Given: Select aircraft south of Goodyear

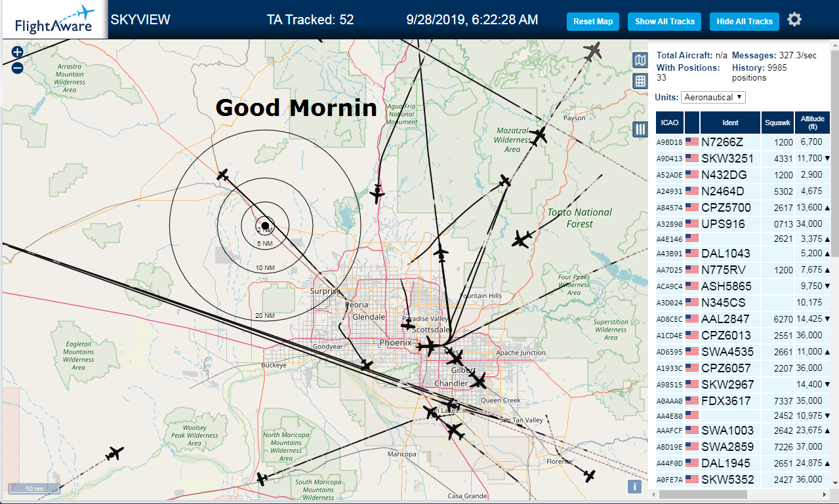Looking at the screenshot, I should pyautogui.click(x=367, y=364).
